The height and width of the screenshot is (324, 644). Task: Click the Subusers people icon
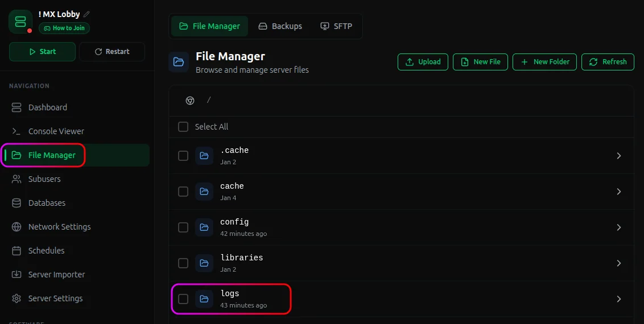[16, 179]
